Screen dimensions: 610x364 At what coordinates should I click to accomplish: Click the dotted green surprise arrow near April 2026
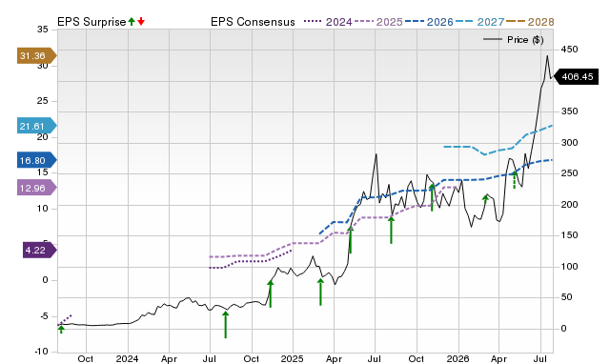pyautogui.click(x=515, y=180)
